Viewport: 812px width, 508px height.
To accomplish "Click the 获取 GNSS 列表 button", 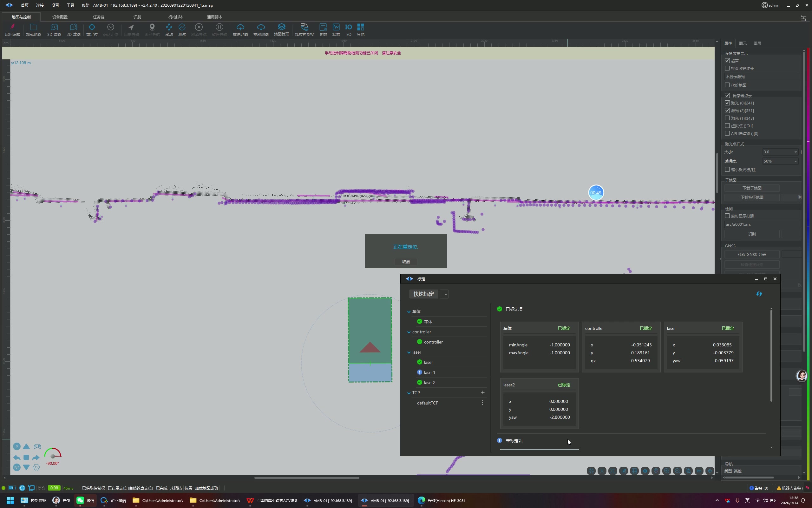I will 752,254.
